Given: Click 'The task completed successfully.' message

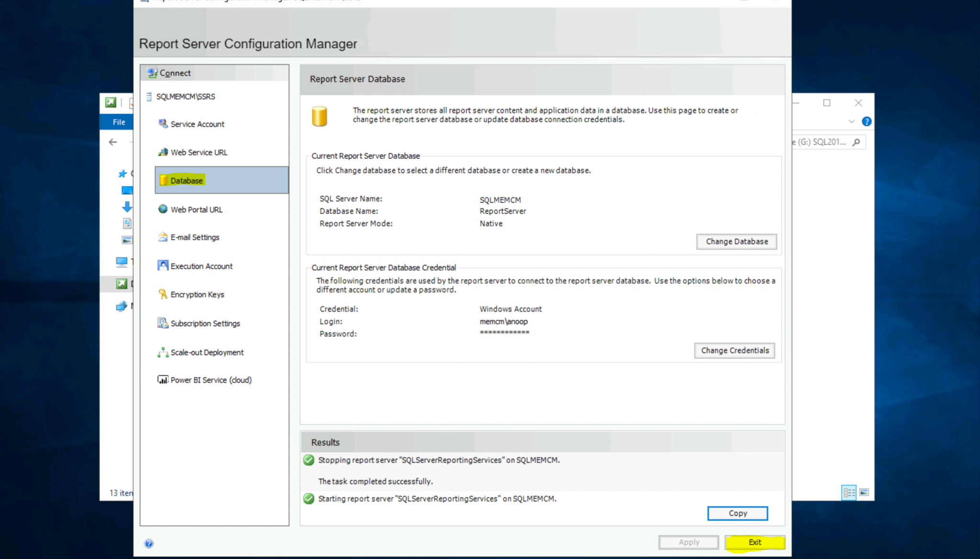Looking at the screenshot, I should (x=375, y=482).
